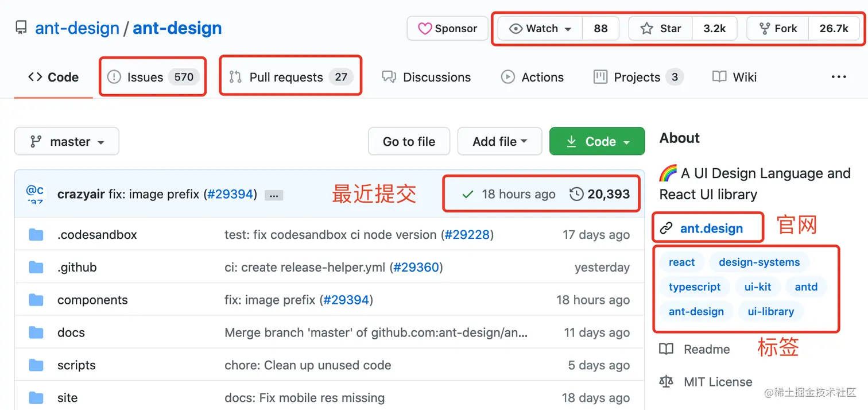This screenshot has width=868, height=410.
Task: Open the 18 hours ago commit link
Action: tap(519, 194)
